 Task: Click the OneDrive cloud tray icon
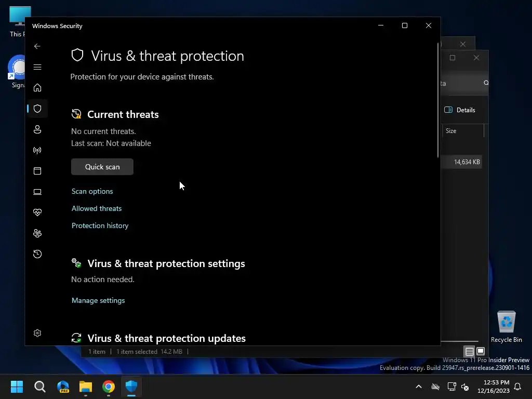pos(435,387)
